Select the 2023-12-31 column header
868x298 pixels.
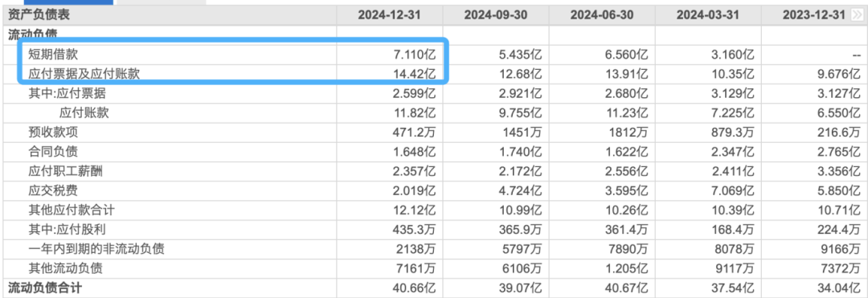click(x=814, y=15)
